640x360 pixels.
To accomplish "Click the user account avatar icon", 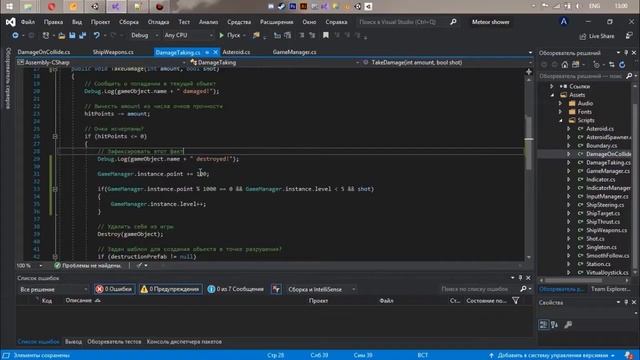I will (564, 22).
